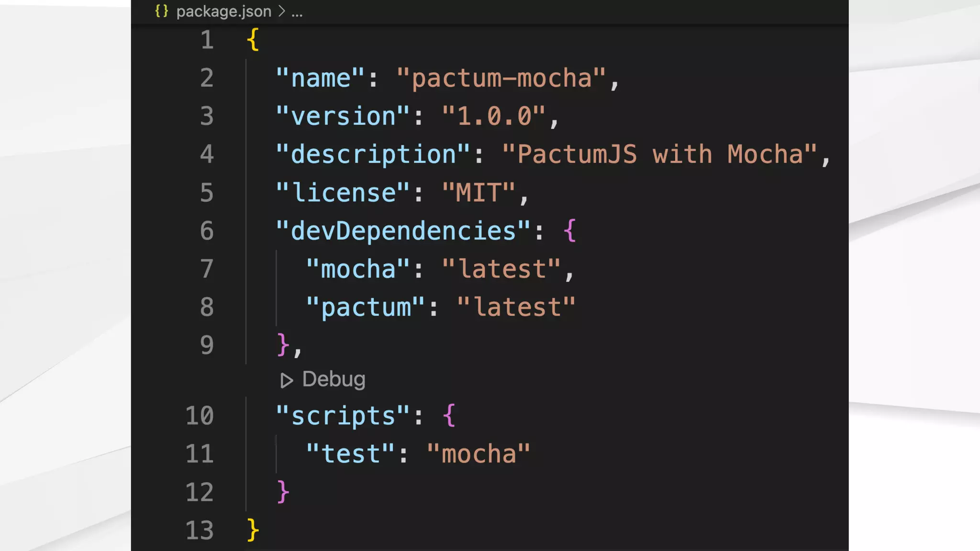Click the final yellow closing brace
The height and width of the screenshot is (551, 980).
(253, 530)
